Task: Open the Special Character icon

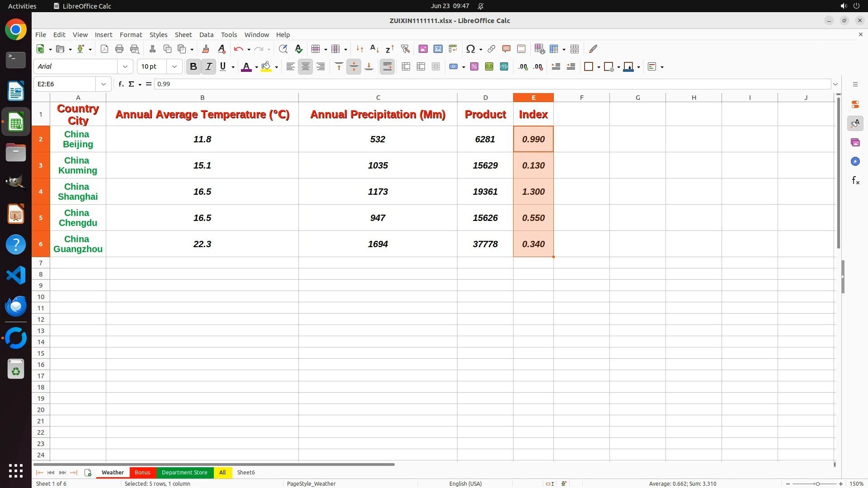Action: click(470, 49)
